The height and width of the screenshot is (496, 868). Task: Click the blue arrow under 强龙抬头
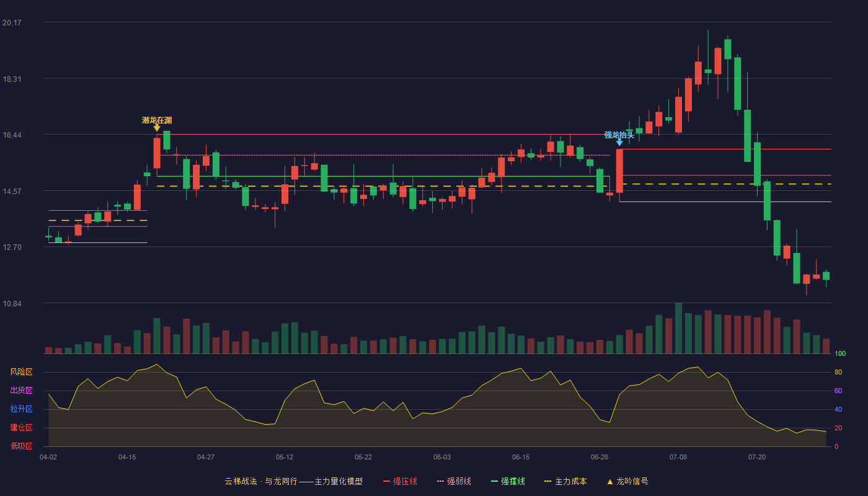[x=619, y=143]
